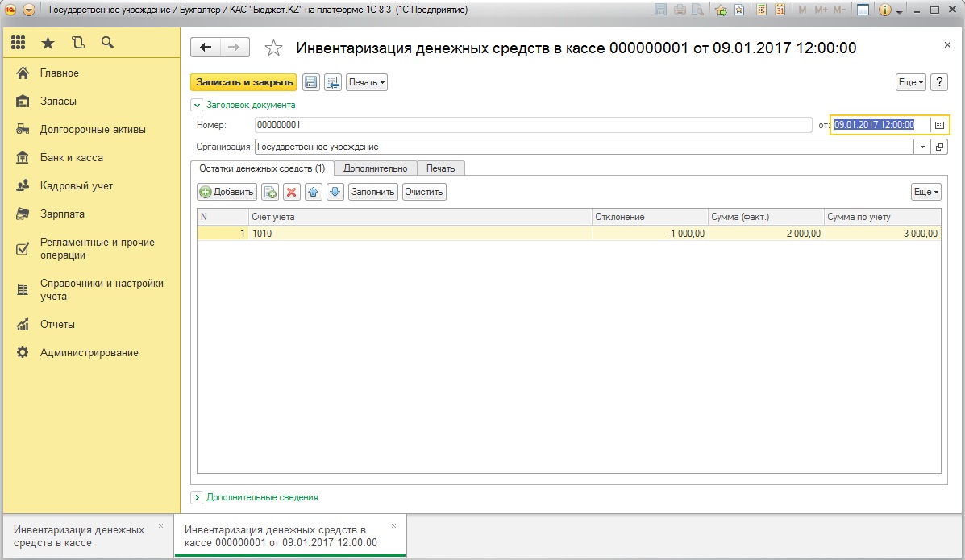965x560 pixels.
Task: Open Кадровый учет section
Action: point(77,186)
